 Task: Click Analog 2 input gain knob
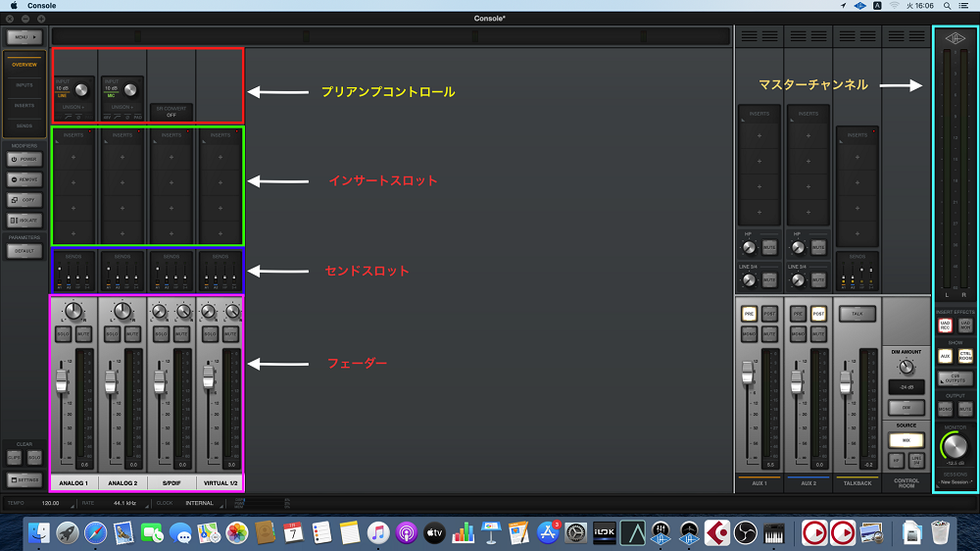[130, 90]
